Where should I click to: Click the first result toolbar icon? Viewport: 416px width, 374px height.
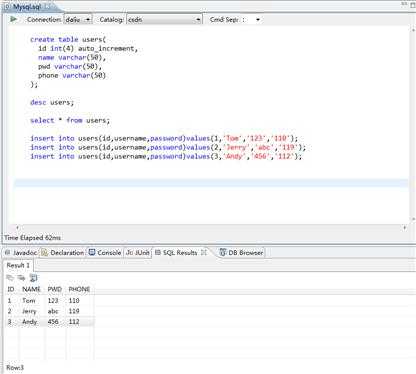tap(10, 278)
